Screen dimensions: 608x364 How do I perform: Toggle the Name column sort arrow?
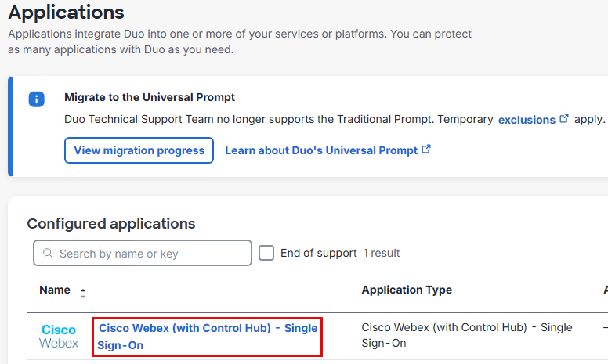[83, 292]
